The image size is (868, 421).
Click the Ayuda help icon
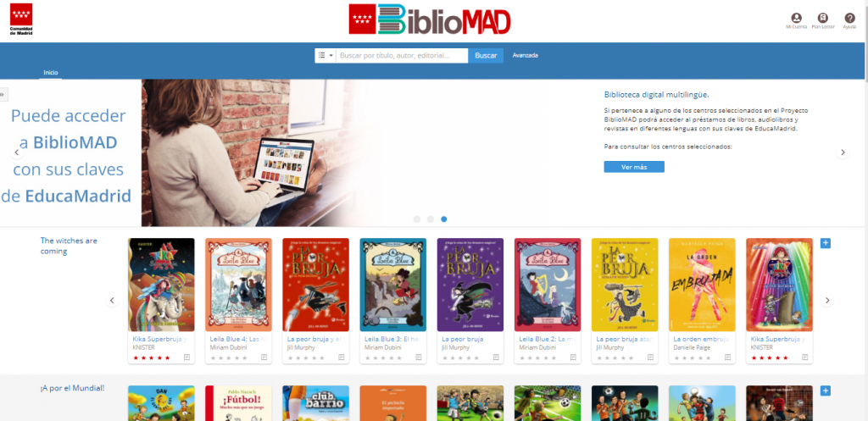pos(849,18)
